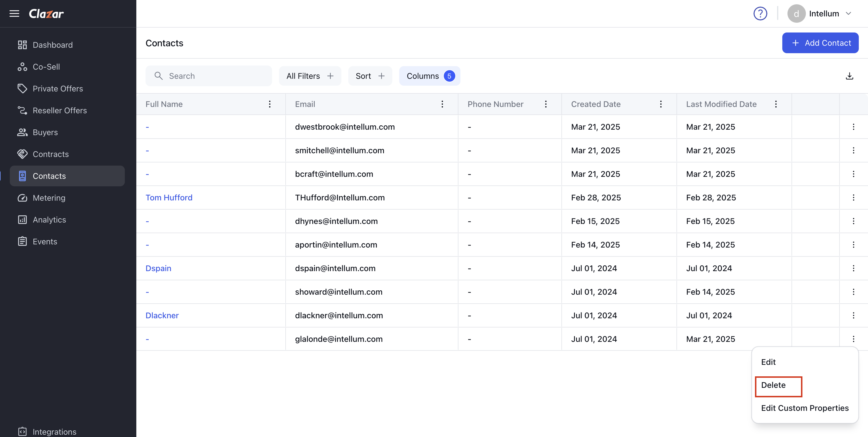This screenshot has height=437, width=868.
Task: Toggle row actions for glalonde@intellum.com
Action: tap(853, 339)
